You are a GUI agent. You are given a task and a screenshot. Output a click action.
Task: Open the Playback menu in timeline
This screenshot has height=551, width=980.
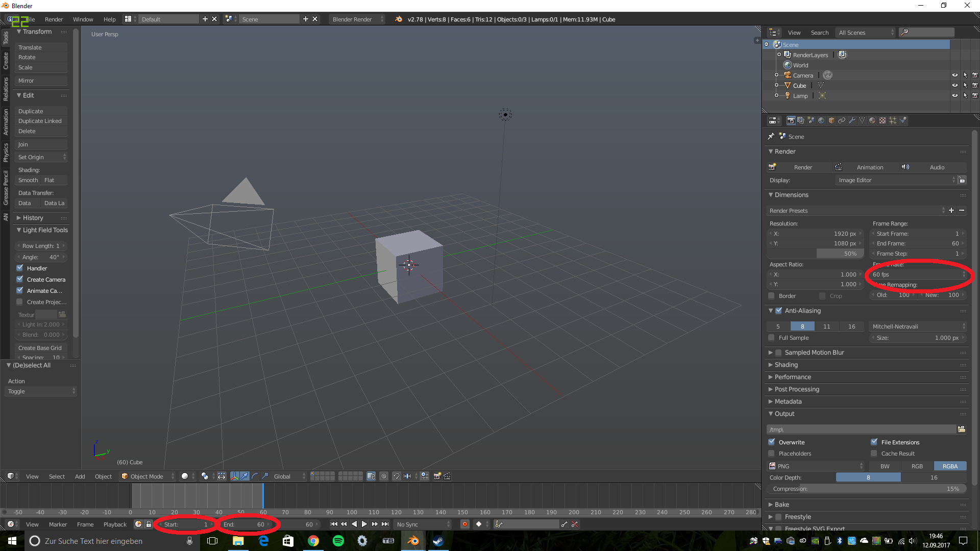[x=115, y=524]
